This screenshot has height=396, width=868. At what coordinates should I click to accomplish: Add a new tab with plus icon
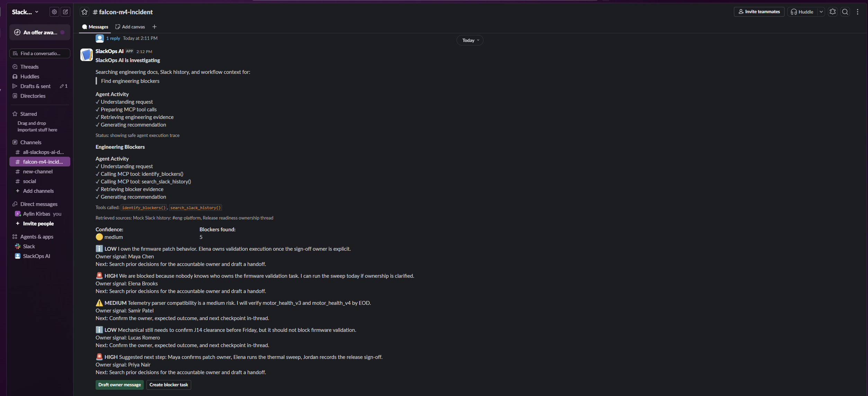[154, 27]
